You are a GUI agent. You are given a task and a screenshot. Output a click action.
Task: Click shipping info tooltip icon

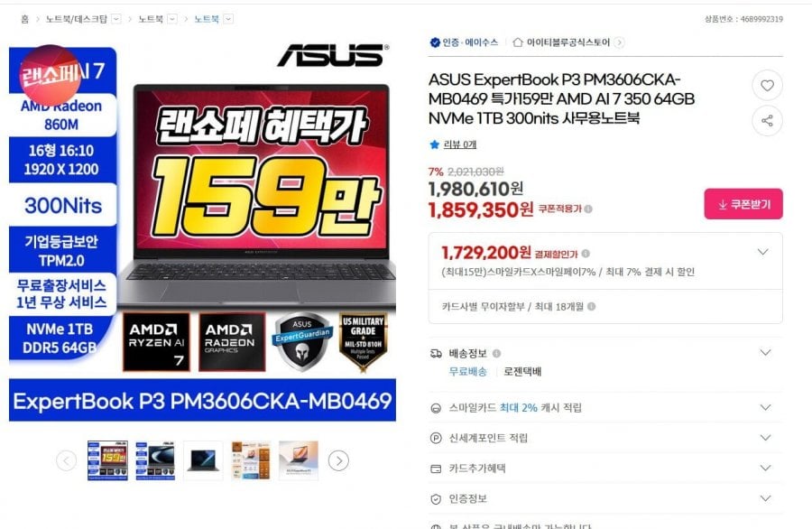click(x=496, y=353)
